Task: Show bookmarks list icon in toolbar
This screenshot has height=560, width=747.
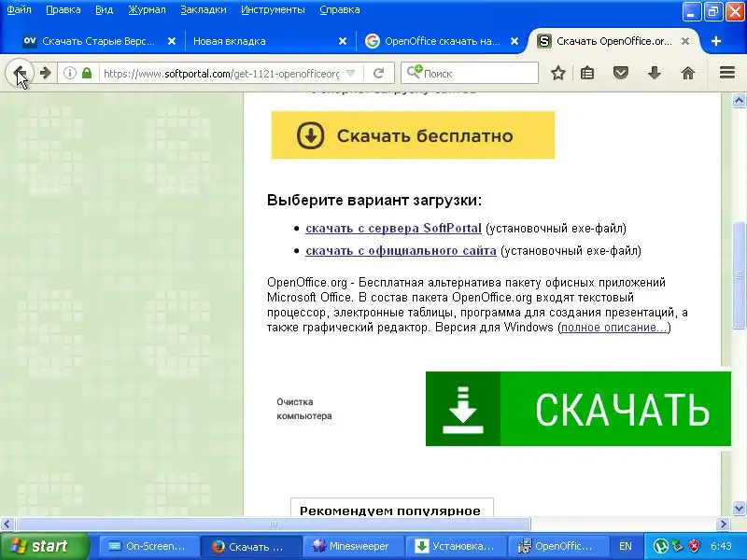Action: pyautogui.click(x=587, y=73)
